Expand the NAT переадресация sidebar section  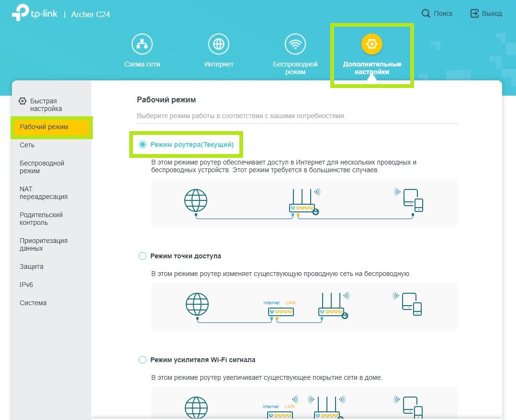point(43,193)
